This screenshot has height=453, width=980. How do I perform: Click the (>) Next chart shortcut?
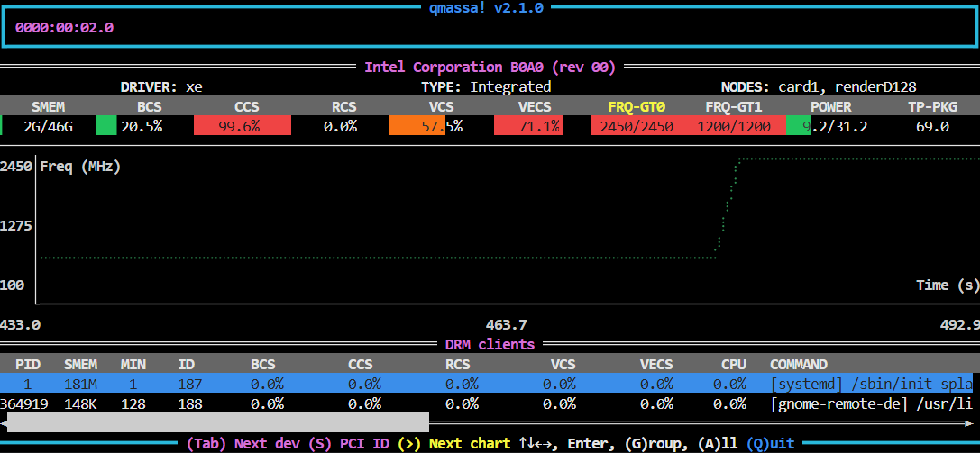[x=454, y=444]
